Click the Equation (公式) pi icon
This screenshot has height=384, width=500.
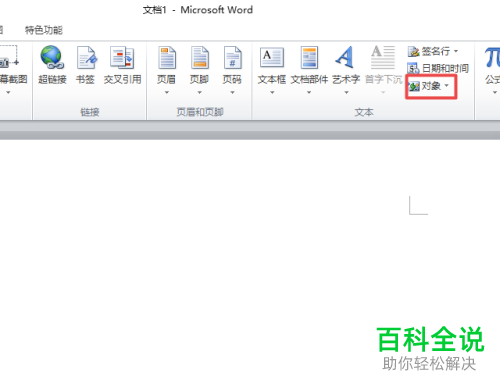tap(492, 57)
